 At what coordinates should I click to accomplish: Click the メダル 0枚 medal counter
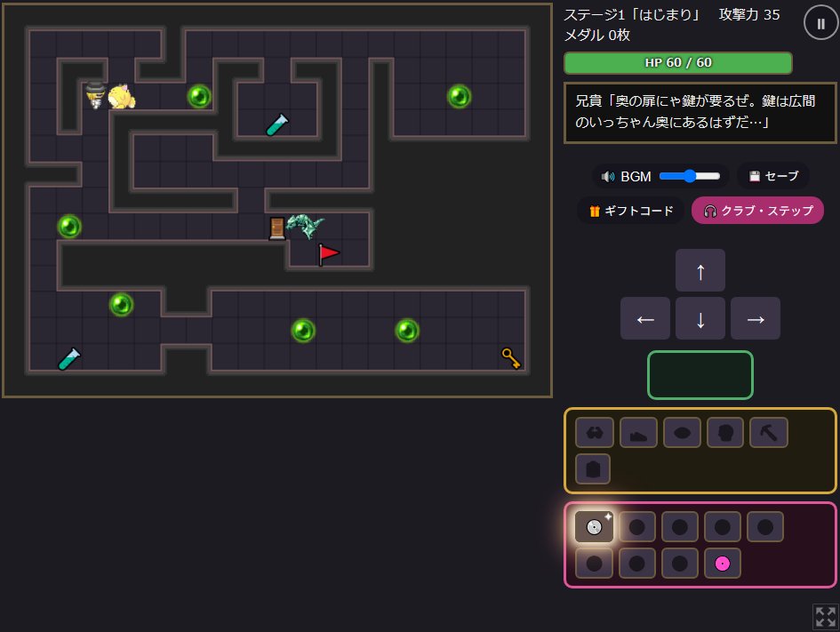pyautogui.click(x=596, y=36)
